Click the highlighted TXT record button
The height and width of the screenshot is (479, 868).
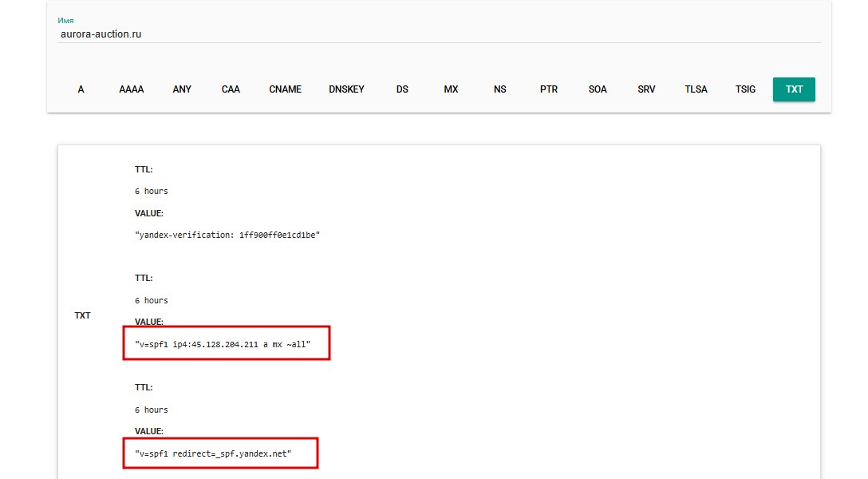coord(794,89)
